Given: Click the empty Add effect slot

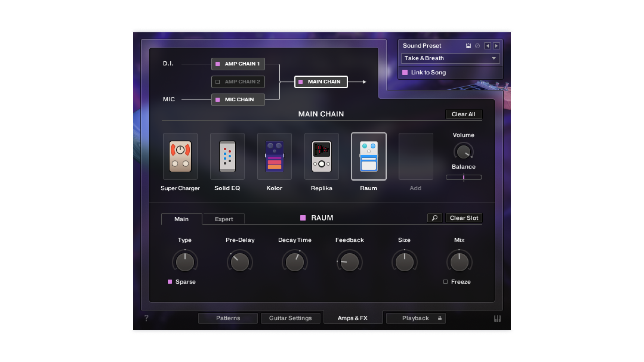Looking at the screenshot, I should coord(416,157).
